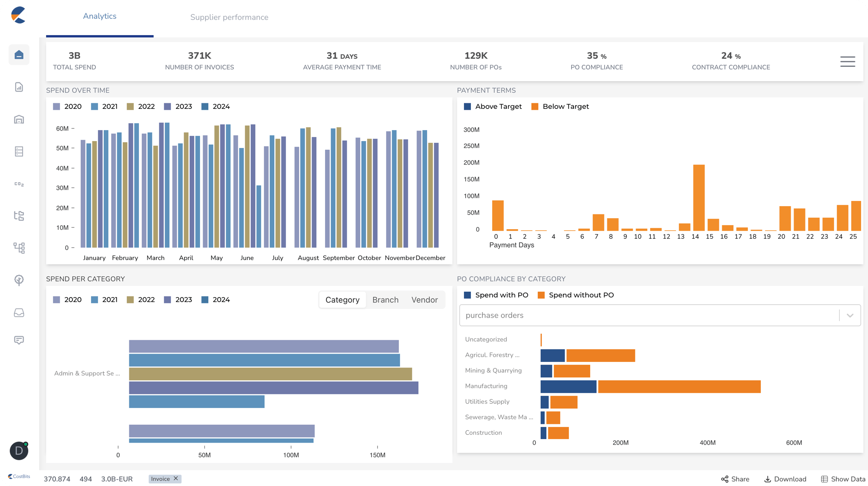This screenshot has height=486, width=868.
Task: Toggle 2023 series in Spend Over Time legend
Action: 178,107
